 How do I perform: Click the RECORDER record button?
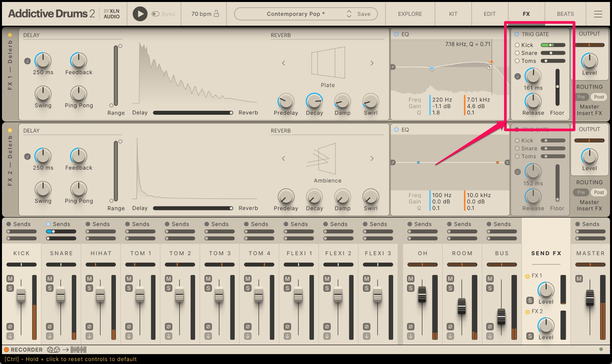click(x=6, y=350)
